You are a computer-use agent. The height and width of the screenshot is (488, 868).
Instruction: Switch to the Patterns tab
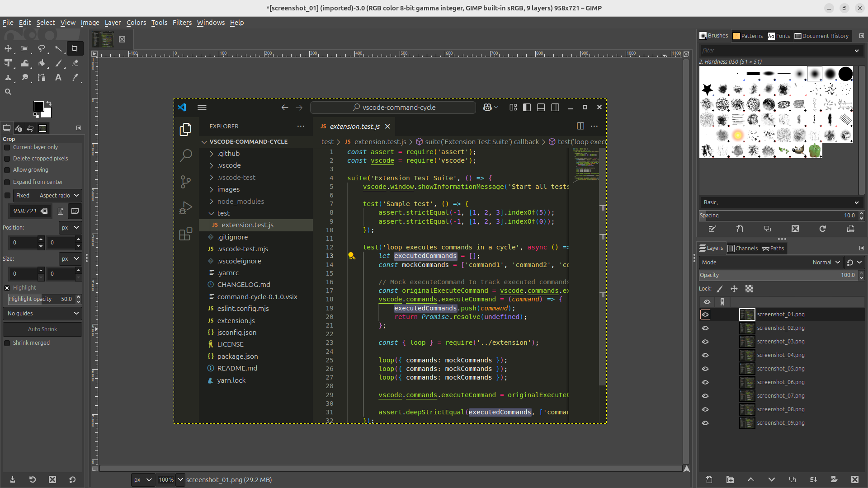pyautogui.click(x=748, y=36)
